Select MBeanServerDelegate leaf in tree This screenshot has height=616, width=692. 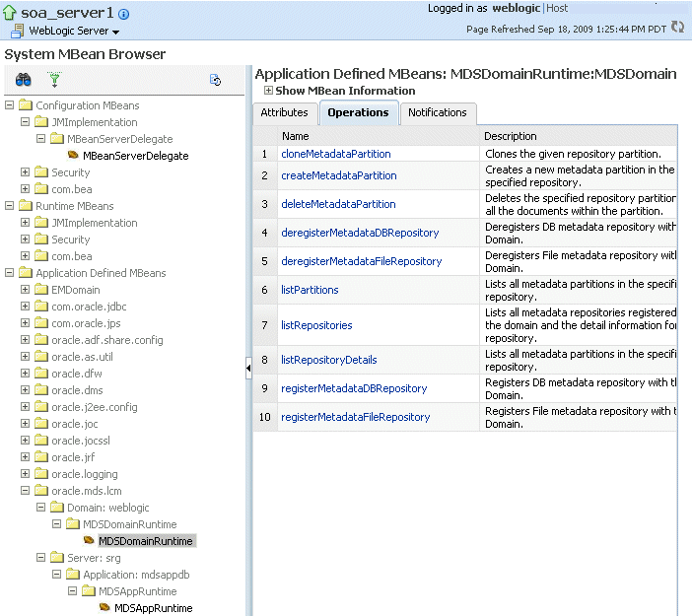(x=135, y=156)
